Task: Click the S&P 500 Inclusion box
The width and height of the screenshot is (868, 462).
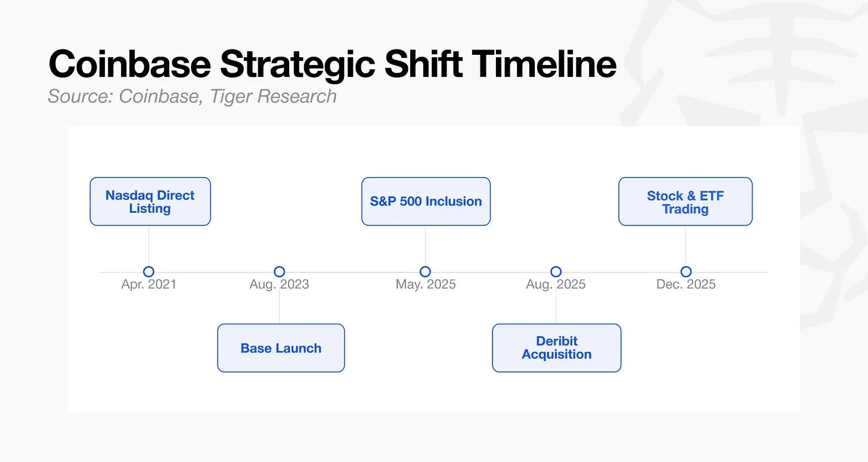Action: pos(426,201)
